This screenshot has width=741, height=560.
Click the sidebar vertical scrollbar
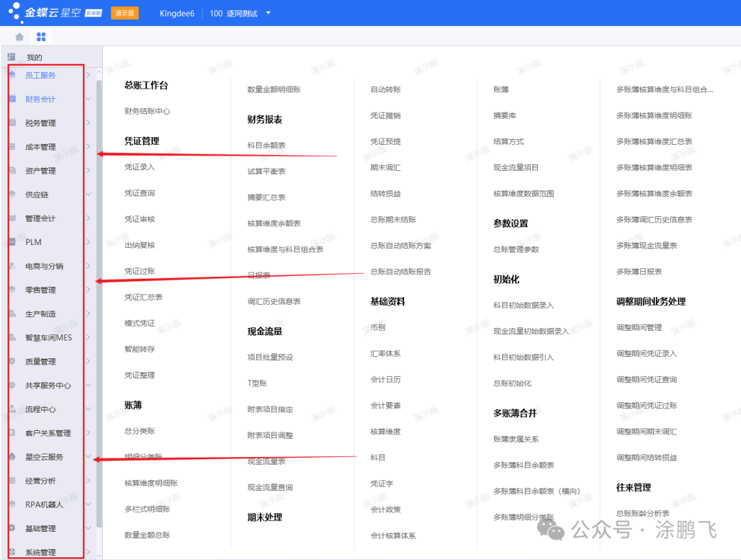point(99,275)
